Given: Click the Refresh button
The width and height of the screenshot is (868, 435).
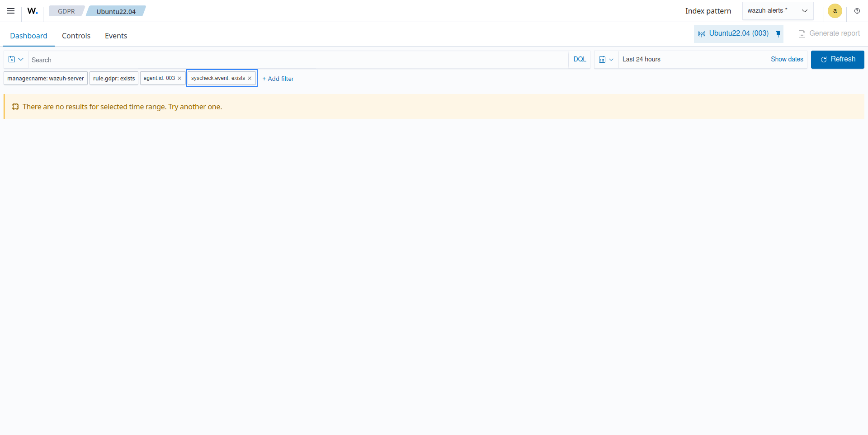Looking at the screenshot, I should click(837, 59).
